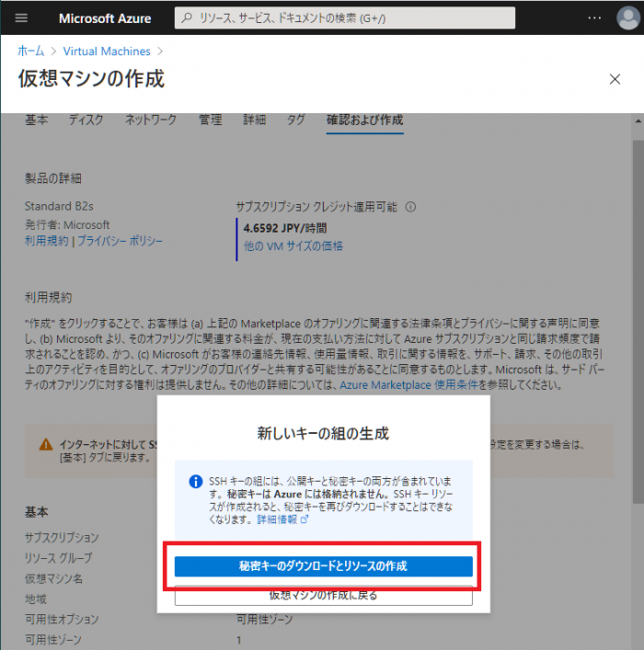Click the blue info icon in key dialog
644x650 pixels.
point(195,481)
